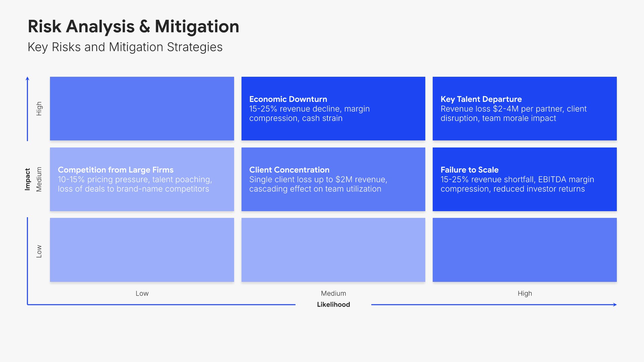Select the Client Concentration risk box
This screenshot has height=362, width=644.
[x=333, y=179]
